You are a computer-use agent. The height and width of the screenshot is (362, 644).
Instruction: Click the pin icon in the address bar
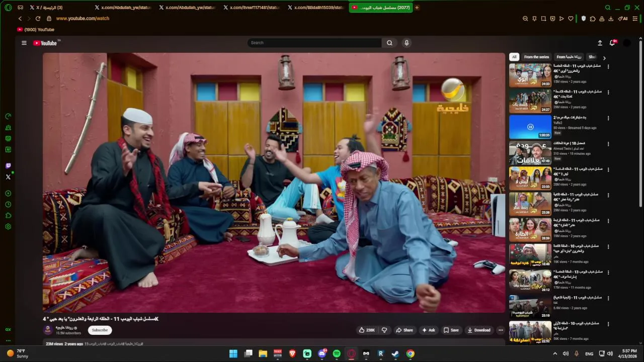534,19
